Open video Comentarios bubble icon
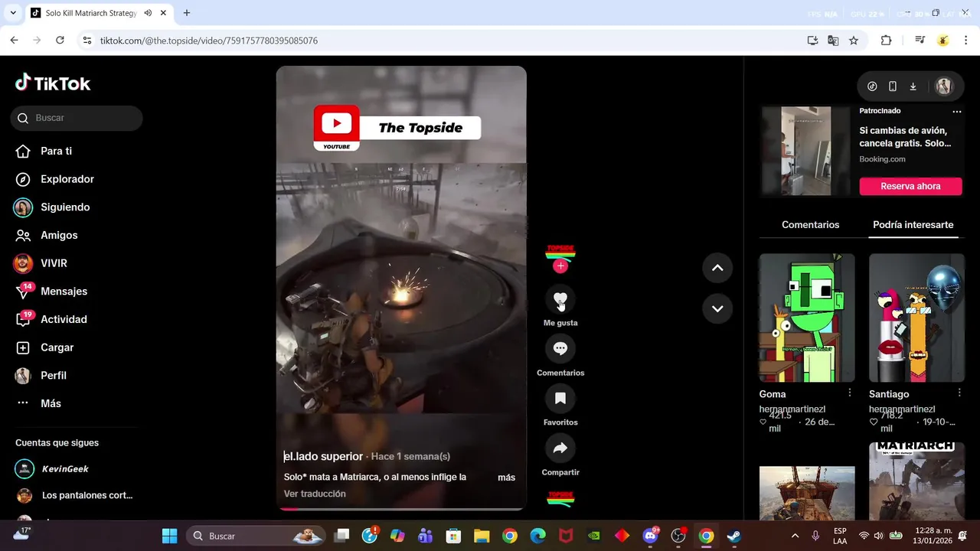The image size is (980, 551). (x=560, y=349)
